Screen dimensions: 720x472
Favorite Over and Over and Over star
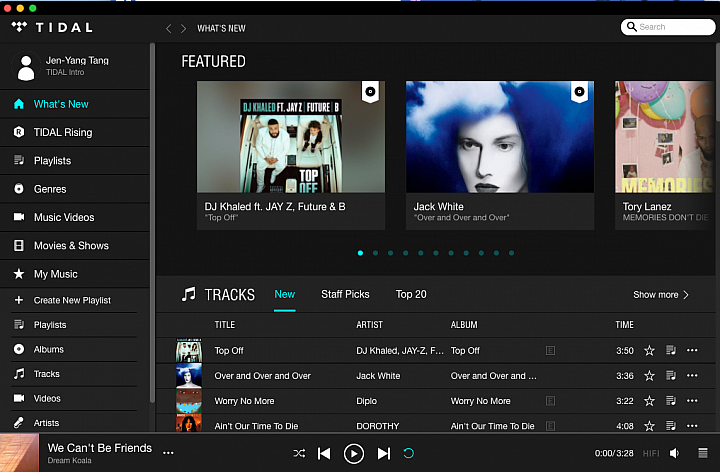pyautogui.click(x=649, y=376)
